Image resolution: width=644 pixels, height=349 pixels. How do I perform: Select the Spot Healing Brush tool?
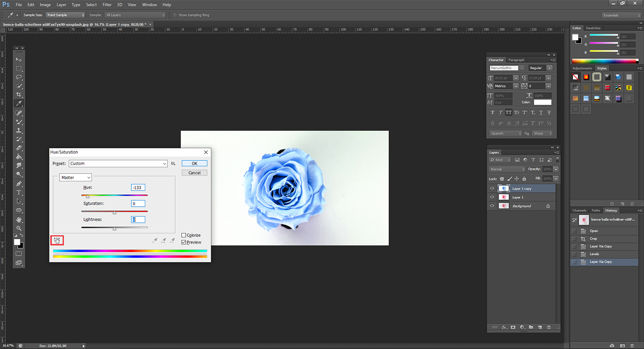[x=19, y=113]
